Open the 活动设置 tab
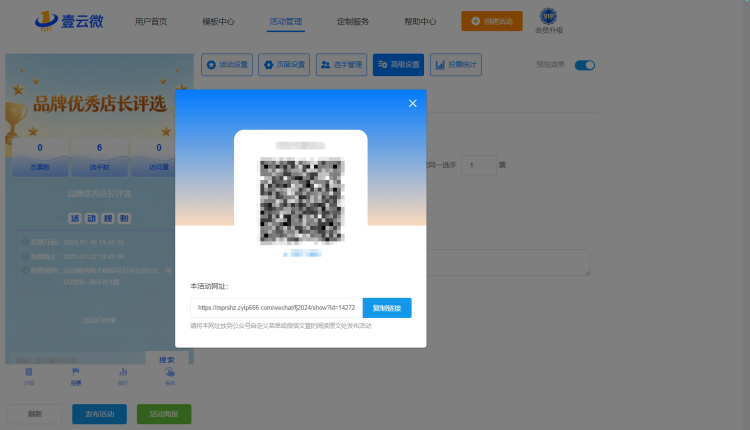This screenshot has height=430, width=750. (227, 65)
